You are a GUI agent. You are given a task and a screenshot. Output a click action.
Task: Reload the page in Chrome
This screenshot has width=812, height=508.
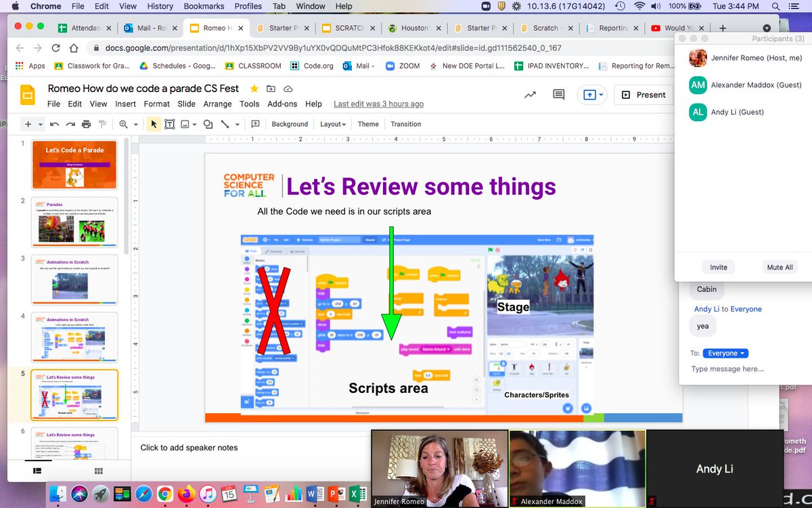55,48
